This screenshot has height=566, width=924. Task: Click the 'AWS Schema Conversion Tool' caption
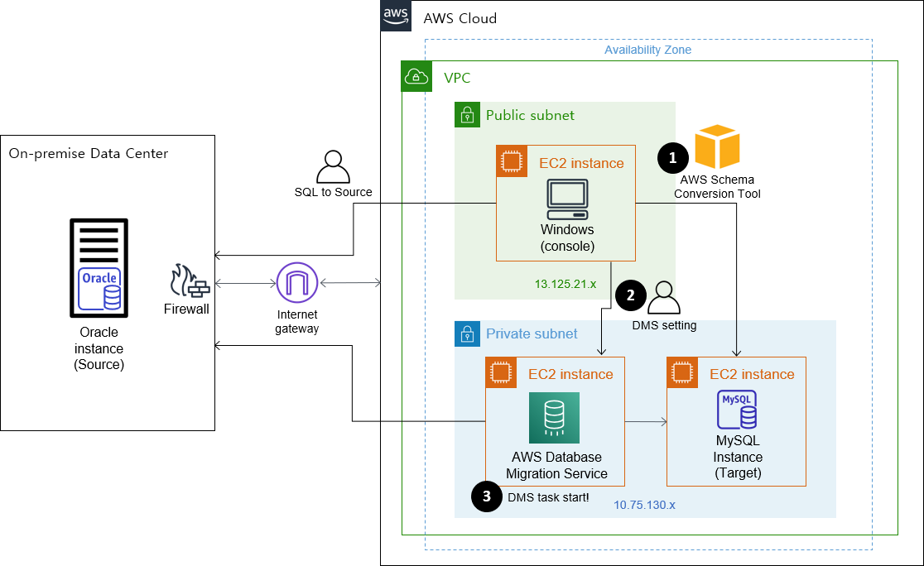pos(717,187)
